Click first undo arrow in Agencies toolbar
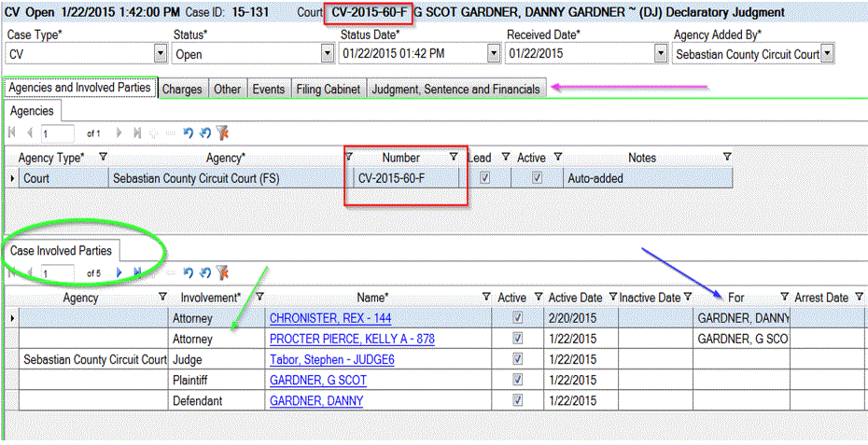868x445 pixels. coord(189,133)
